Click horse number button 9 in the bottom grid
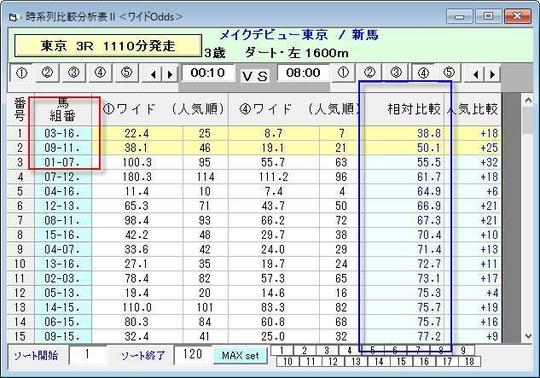Viewport: 540px width, 378px height. [x=463, y=350]
